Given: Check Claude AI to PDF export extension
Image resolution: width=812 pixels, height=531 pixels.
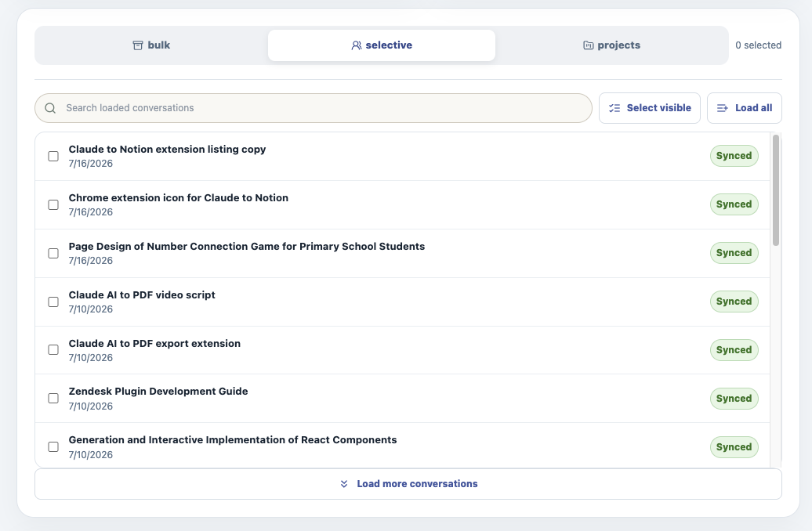Looking at the screenshot, I should point(53,350).
